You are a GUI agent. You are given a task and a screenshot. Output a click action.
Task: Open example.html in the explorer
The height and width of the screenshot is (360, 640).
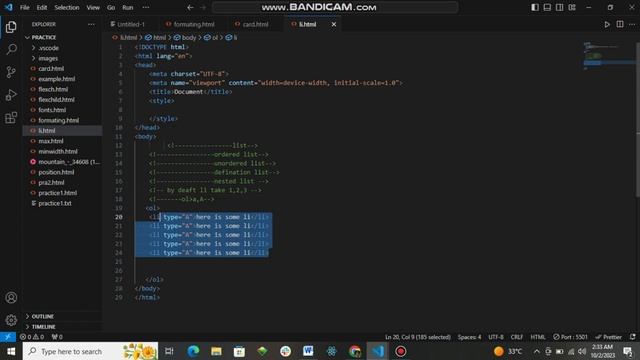(57, 79)
